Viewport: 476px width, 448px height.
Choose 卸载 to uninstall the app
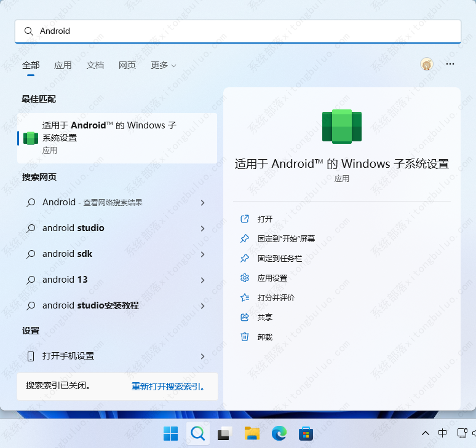pos(265,337)
